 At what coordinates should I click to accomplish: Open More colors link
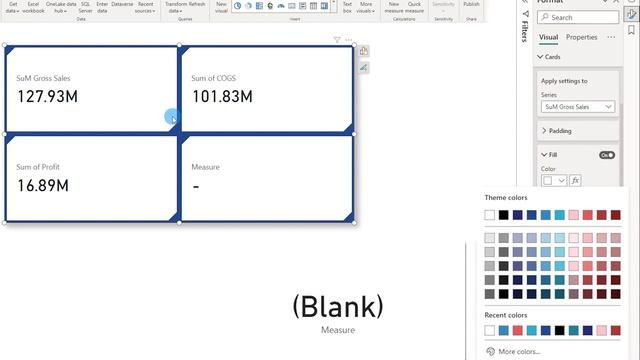pos(513,351)
